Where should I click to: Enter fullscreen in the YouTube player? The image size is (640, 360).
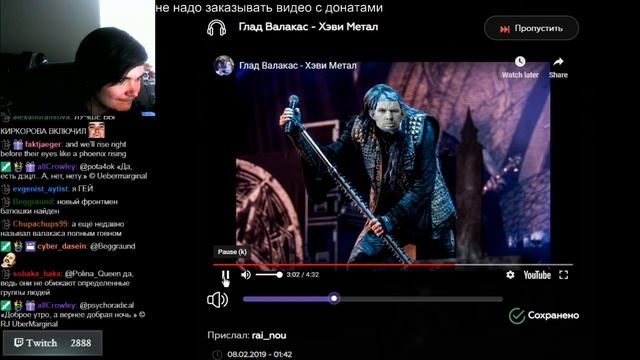(564, 275)
